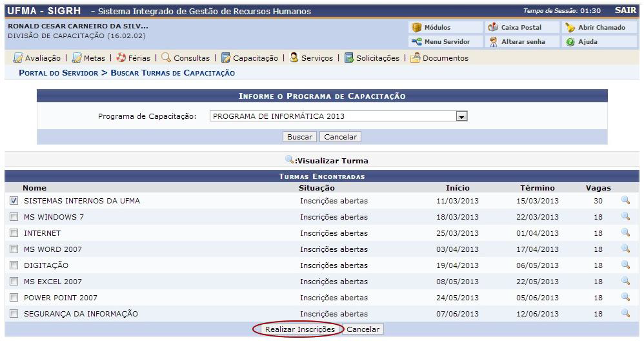Open the Módulos icon button
Viewport: 644px width, 341px height.
pyautogui.click(x=417, y=27)
